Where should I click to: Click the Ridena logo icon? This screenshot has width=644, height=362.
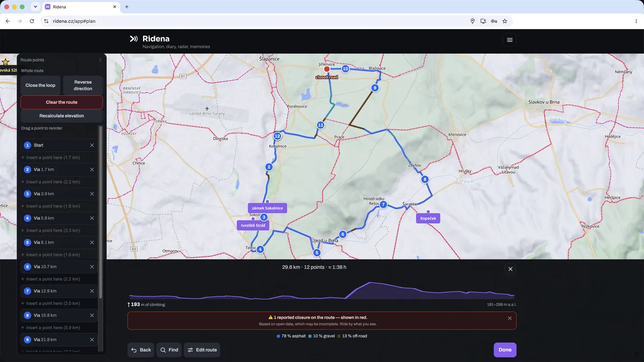click(x=134, y=39)
